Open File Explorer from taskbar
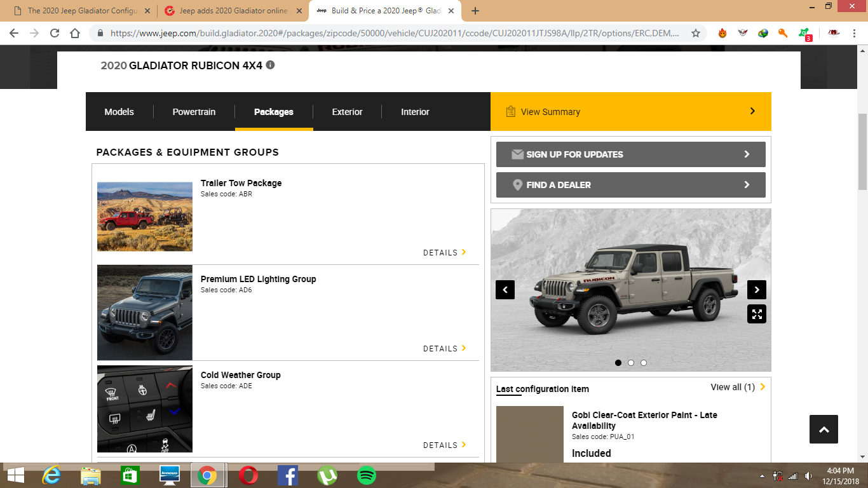Viewport: 868px width, 488px height. (x=91, y=475)
